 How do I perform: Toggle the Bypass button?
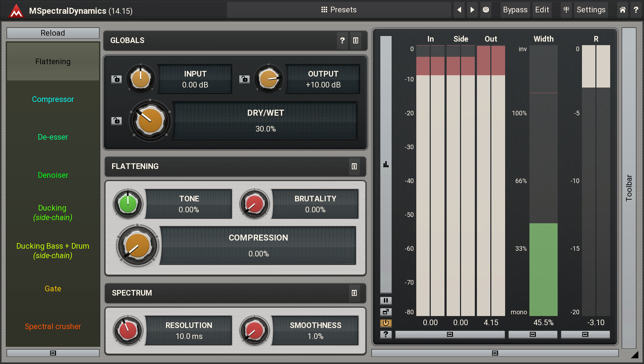pos(515,10)
